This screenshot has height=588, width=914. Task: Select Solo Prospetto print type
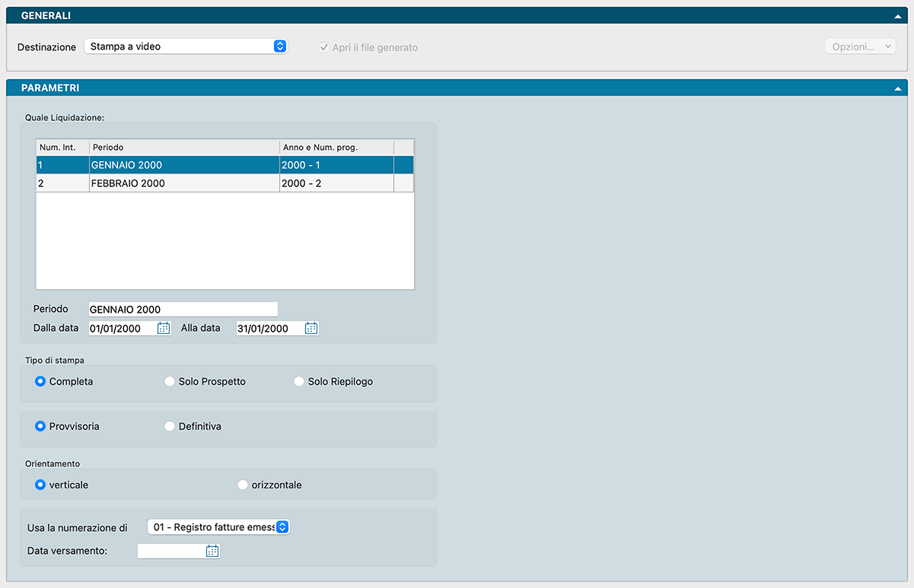[170, 382]
